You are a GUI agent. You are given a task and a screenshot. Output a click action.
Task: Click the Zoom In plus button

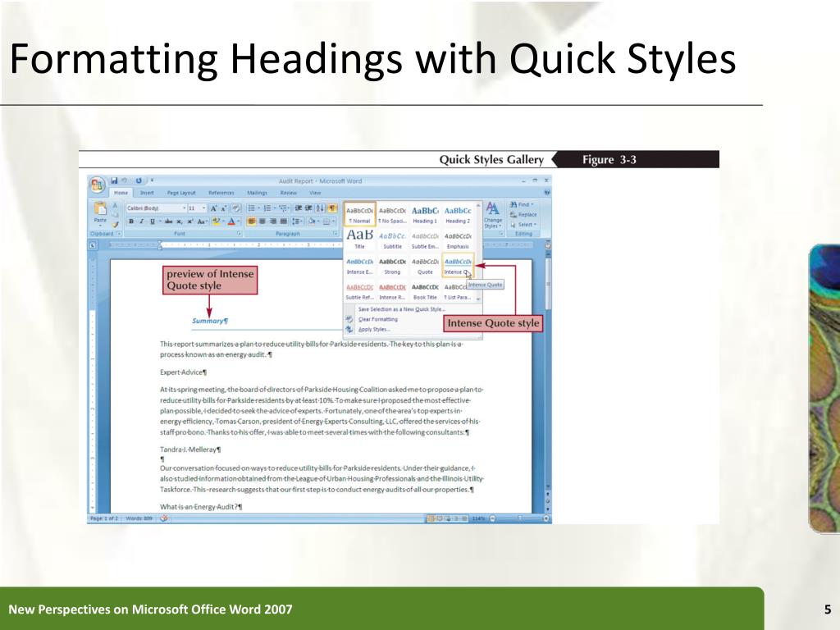tap(546, 518)
